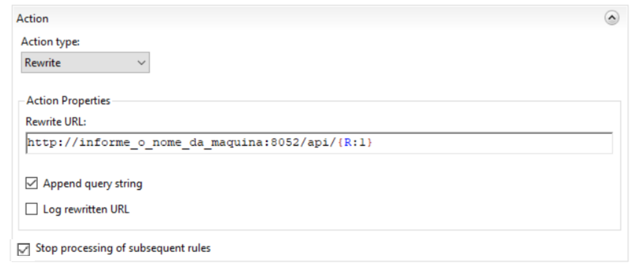Click the Rewrite value in the combo box

[x=43, y=63]
